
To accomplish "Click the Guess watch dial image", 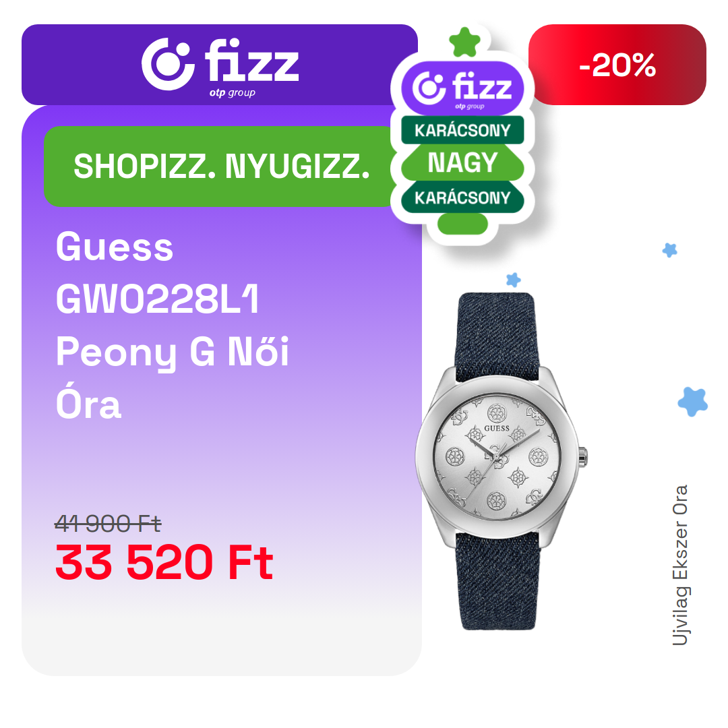I will [497, 456].
